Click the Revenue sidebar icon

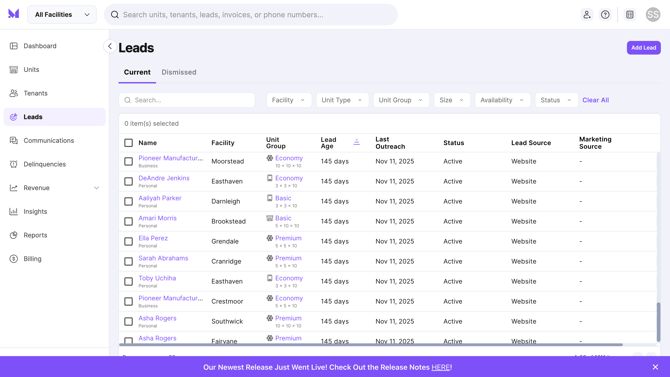[14, 188]
